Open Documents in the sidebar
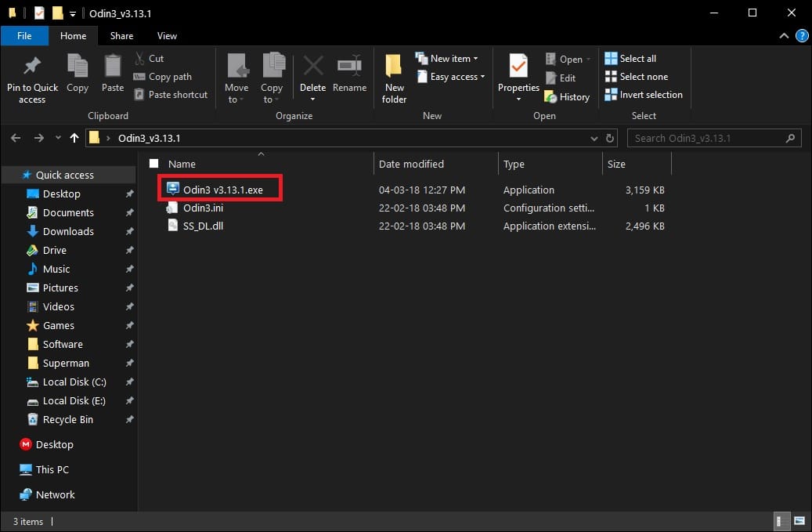 (68, 212)
